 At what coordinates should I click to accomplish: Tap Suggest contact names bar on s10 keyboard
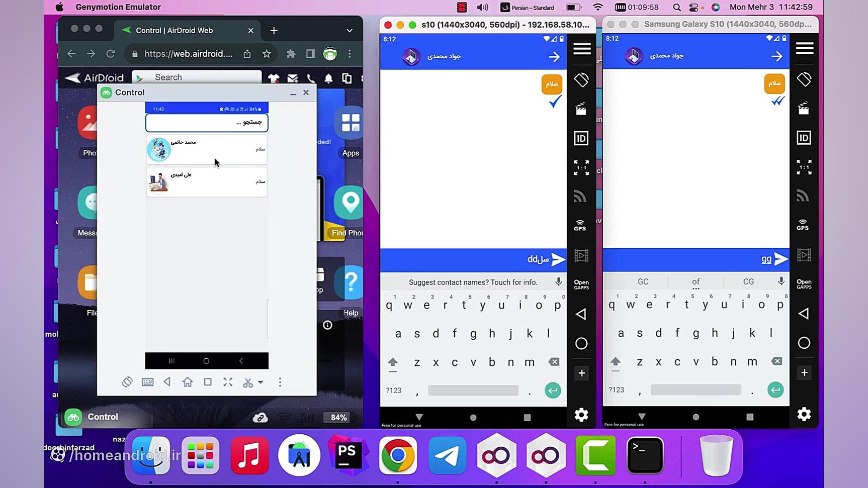click(x=473, y=282)
